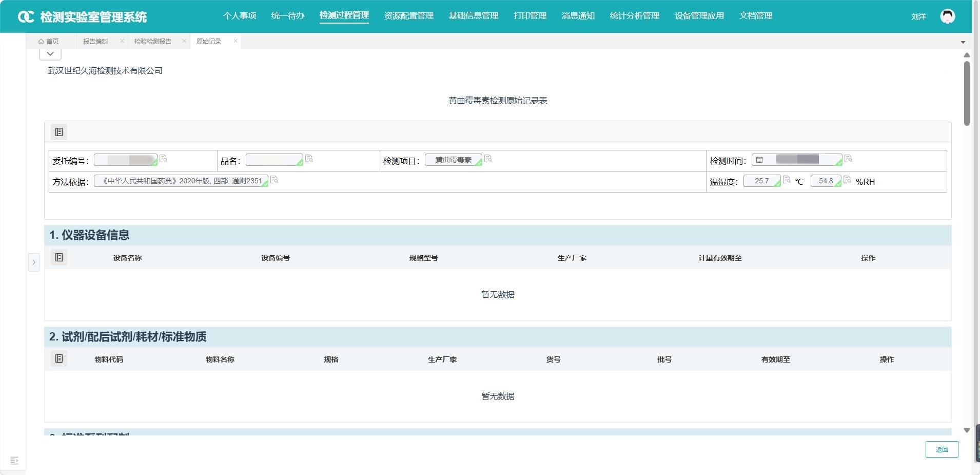The width and height of the screenshot is (980, 475).
Task: Click the lookup icon next to 品名 field
Action: pyautogui.click(x=309, y=159)
